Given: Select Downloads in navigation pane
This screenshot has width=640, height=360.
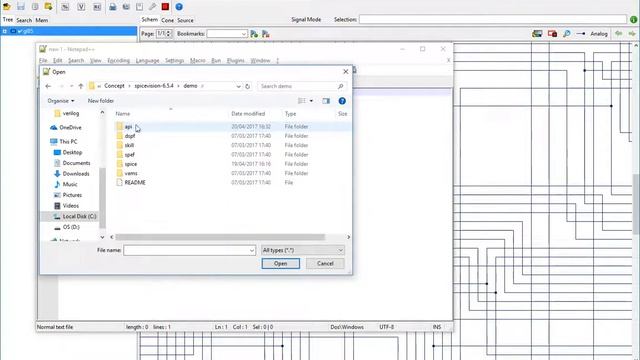Looking at the screenshot, I should pos(76,173).
